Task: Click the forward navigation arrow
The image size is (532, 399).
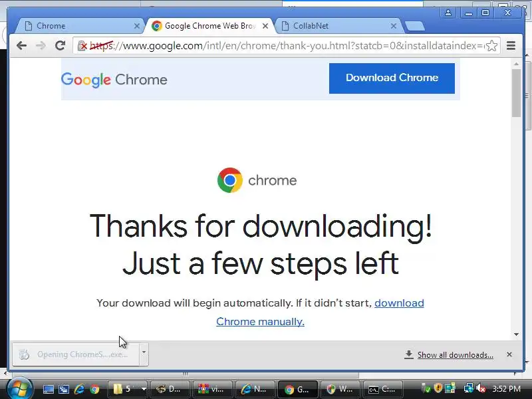Action: (x=41, y=45)
